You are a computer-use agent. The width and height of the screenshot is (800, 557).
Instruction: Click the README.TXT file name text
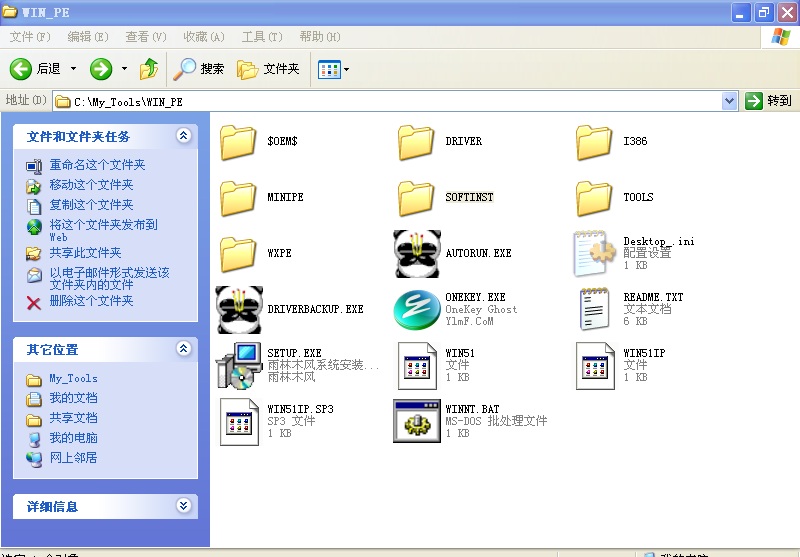(x=653, y=297)
